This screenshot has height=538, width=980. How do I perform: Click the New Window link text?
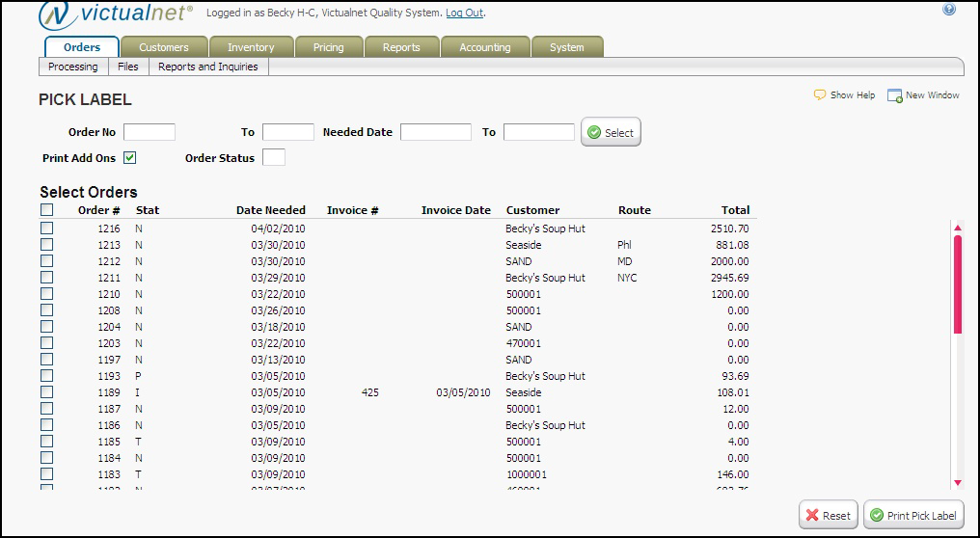[933, 95]
